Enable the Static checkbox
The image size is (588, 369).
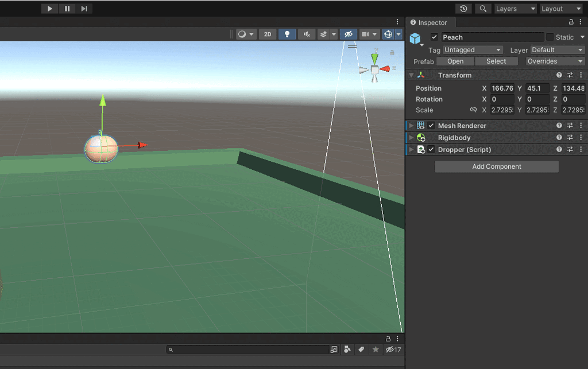550,37
